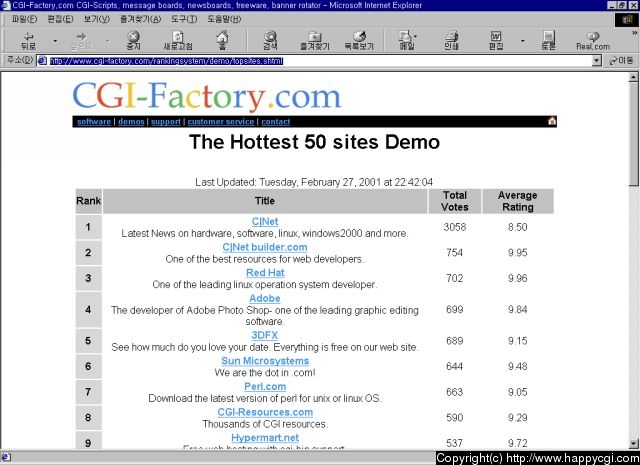This screenshot has width=640, height=465.
Task: Click the Mail toolbar icon
Action: click(407, 41)
